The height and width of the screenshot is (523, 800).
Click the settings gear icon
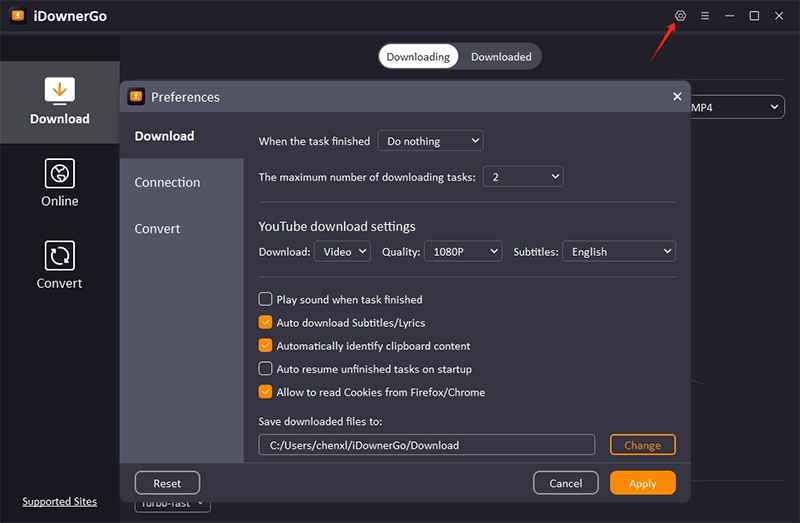coord(680,16)
